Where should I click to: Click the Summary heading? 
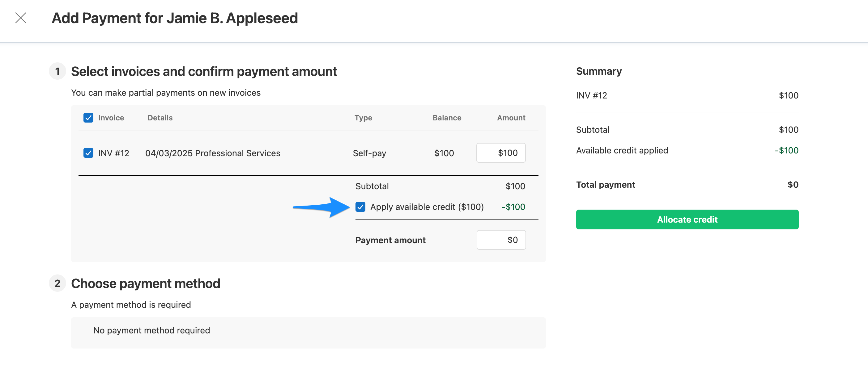[599, 71]
